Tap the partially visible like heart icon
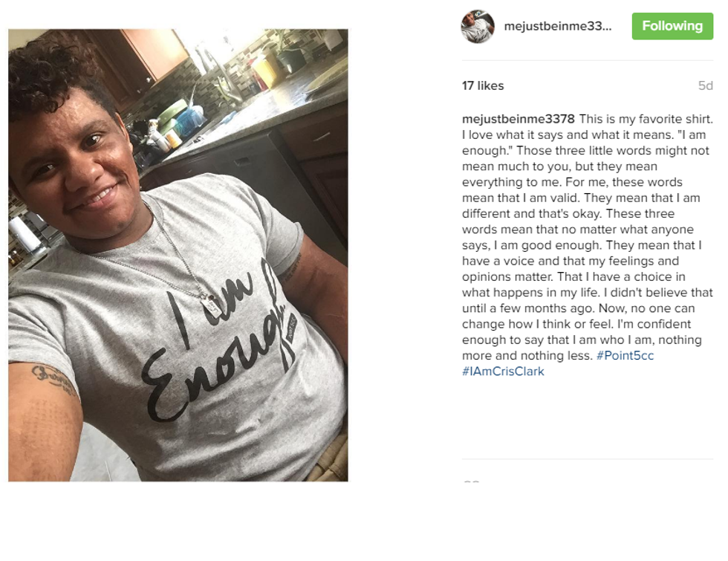Viewport: 728px width, 561px height. click(x=471, y=481)
